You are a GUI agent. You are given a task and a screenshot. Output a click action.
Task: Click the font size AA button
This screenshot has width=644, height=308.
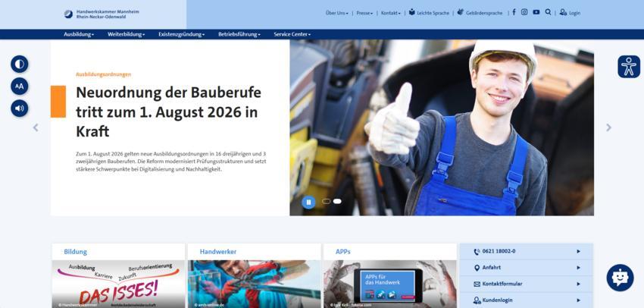click(19, 86)
